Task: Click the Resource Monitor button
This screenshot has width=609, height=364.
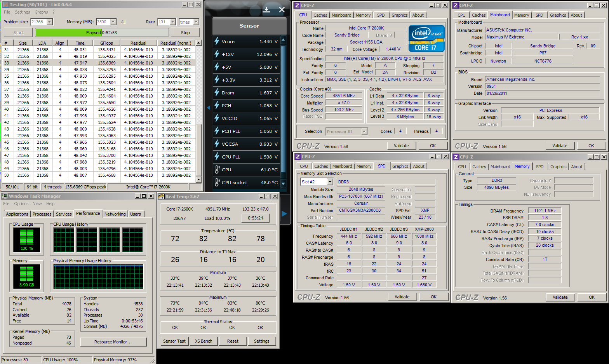Action: [x=113, y=342]
